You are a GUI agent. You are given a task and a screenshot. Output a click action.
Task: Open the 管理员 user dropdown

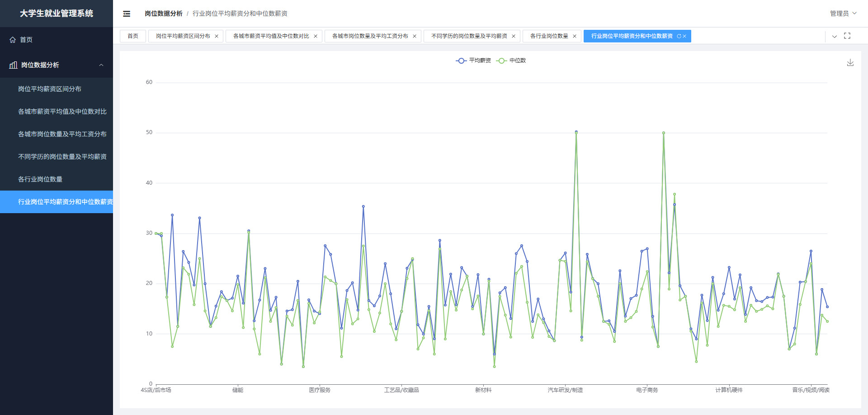(x=843, y=14)
